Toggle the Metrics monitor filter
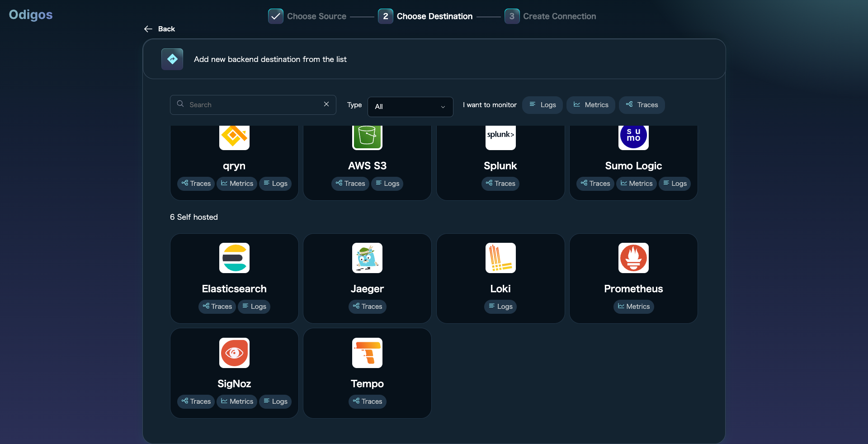 coord(591,105)
